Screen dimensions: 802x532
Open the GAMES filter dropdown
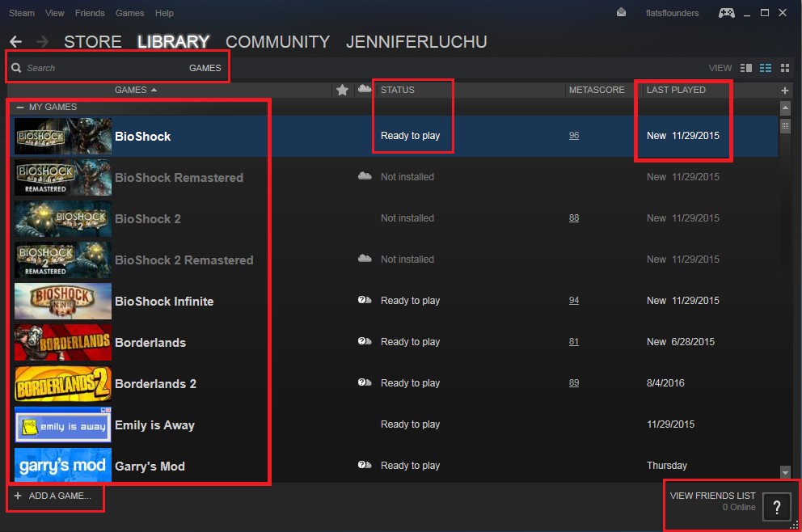pyautogui.click(x=205, y=68)
